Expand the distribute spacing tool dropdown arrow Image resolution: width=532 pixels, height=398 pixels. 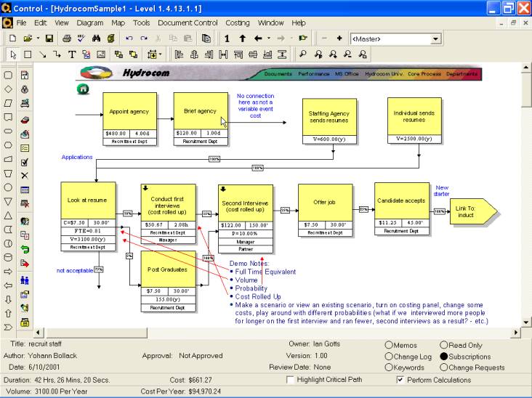coord(160,54)
